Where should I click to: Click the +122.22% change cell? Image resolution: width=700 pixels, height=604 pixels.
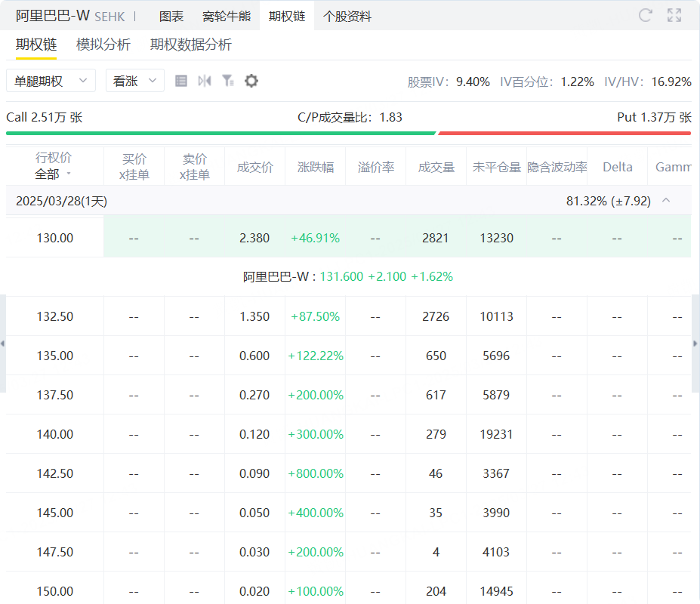click(x=316, y=356)
